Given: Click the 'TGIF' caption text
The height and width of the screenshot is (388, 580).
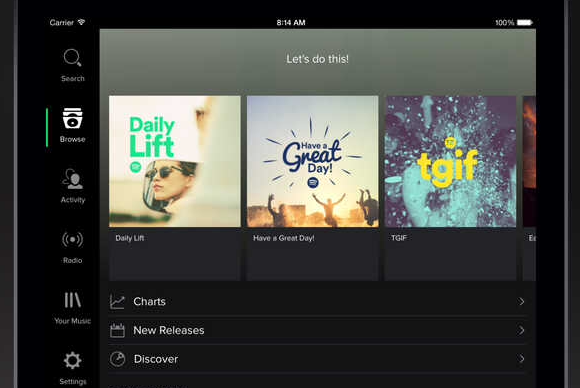Looking at the screenshot, I should pyautogui.click(x=399, y=238).
